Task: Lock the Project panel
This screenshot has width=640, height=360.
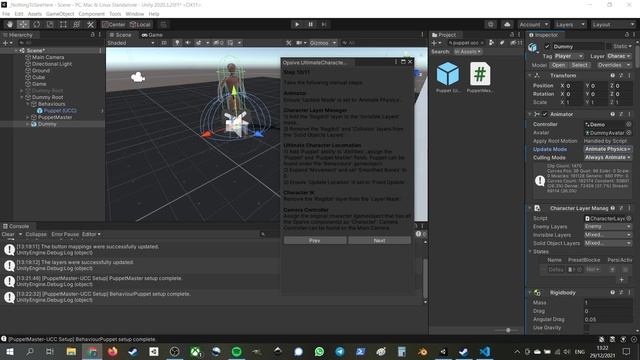Action: point(512,35)
